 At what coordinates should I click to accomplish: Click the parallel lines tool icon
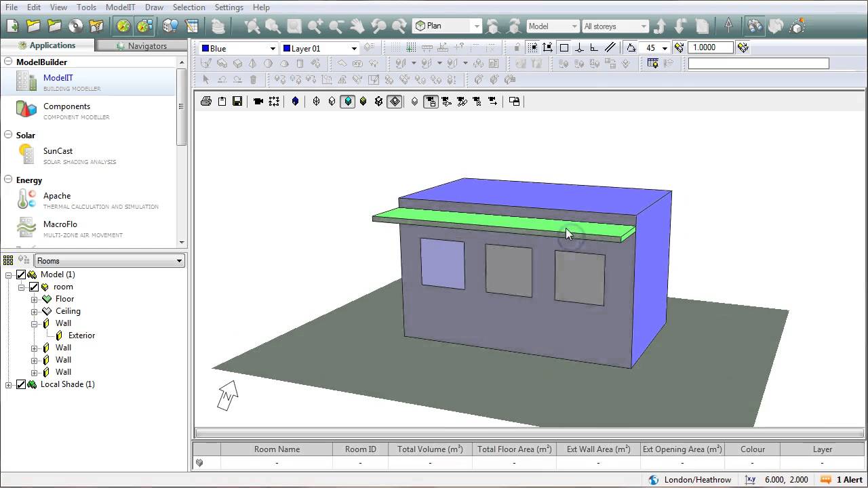tap(610, 47)
